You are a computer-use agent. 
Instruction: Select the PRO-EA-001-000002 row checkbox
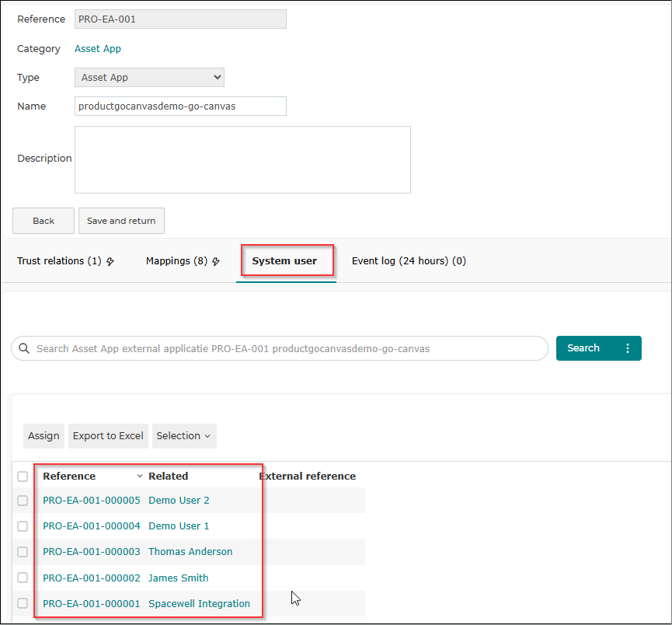pyautogui.click(x=23, y=578)
